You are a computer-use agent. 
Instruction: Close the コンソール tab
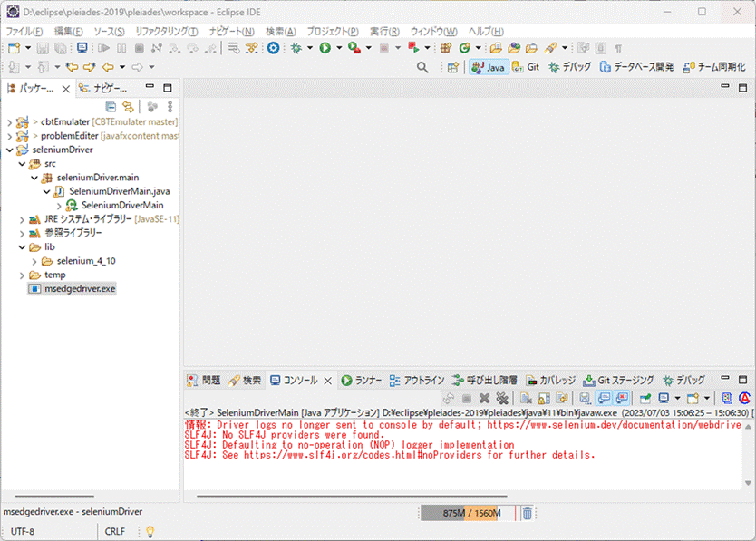click(328, 381)
